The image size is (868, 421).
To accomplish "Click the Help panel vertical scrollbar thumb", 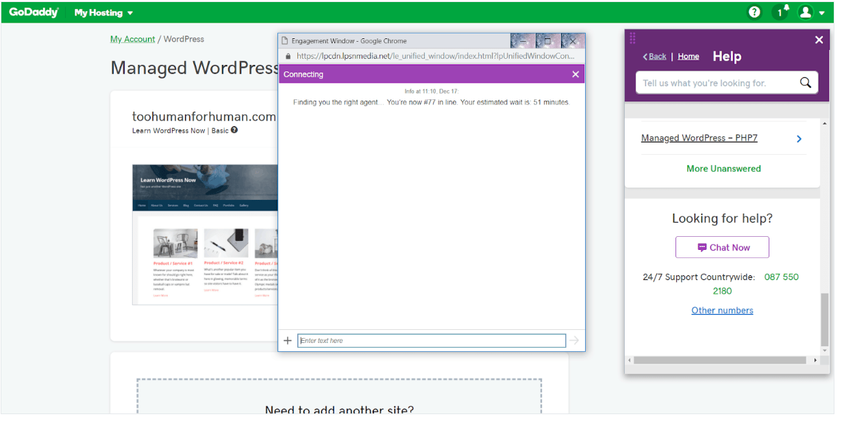I will coord(825,320).
